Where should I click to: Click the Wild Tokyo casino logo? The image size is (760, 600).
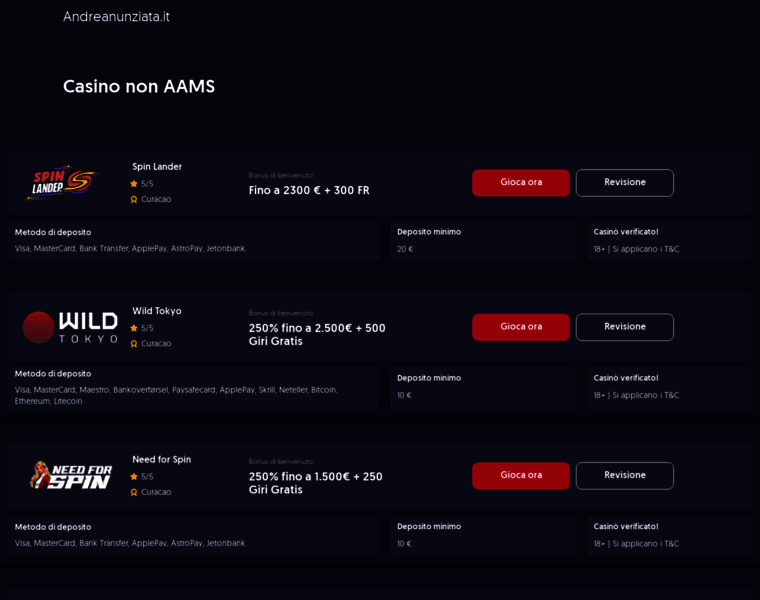click(70, 327)
